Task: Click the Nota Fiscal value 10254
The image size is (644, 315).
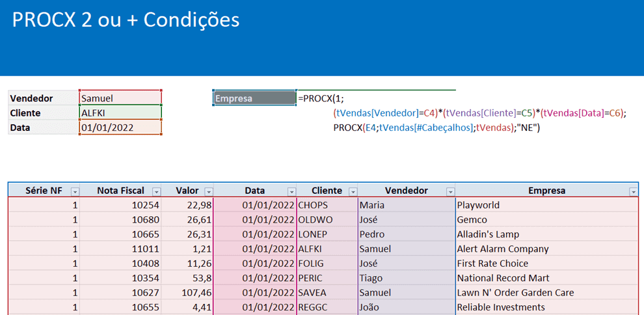Action: 121,204
